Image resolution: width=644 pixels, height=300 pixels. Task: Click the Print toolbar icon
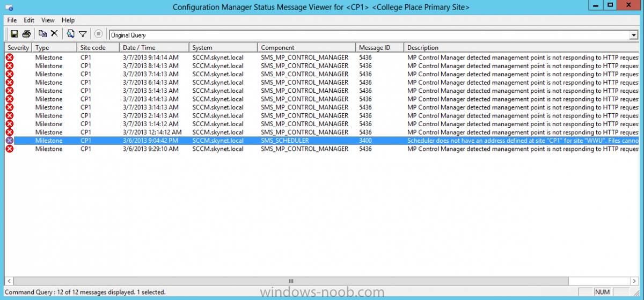pyautogui.click(x=26, y=34)
